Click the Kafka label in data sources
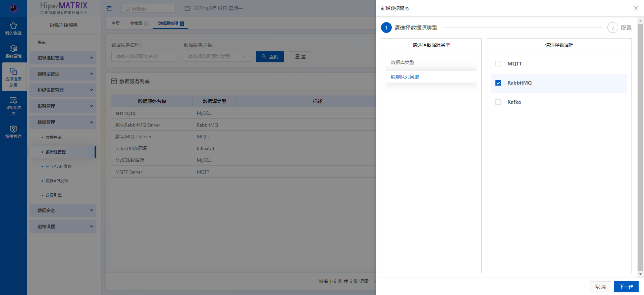 (x=514, y=102)
